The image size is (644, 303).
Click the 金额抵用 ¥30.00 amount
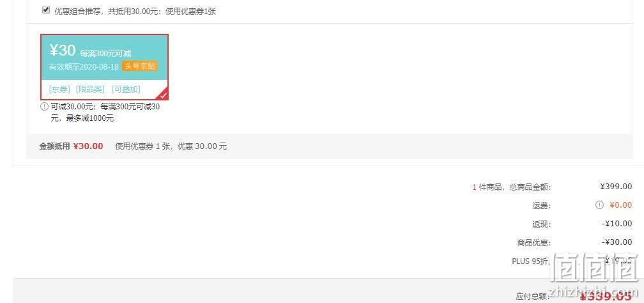tap(88, 146)
